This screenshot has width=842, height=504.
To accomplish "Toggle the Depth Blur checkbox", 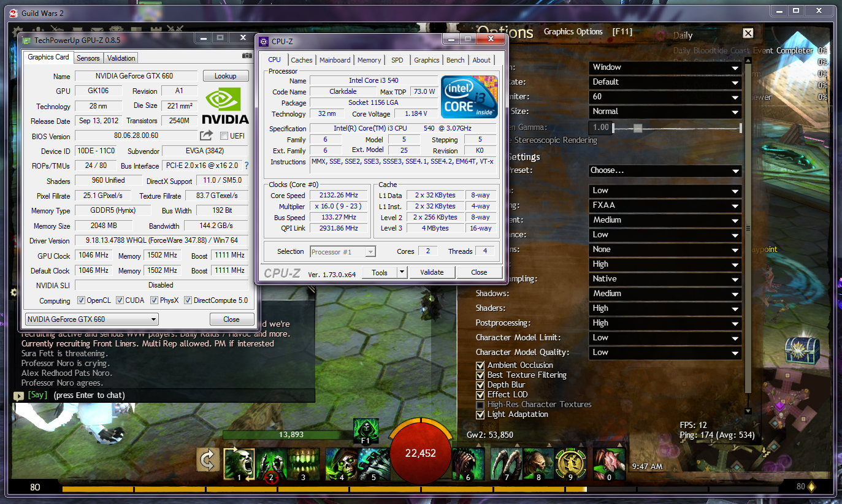I will tap(481, 385).
